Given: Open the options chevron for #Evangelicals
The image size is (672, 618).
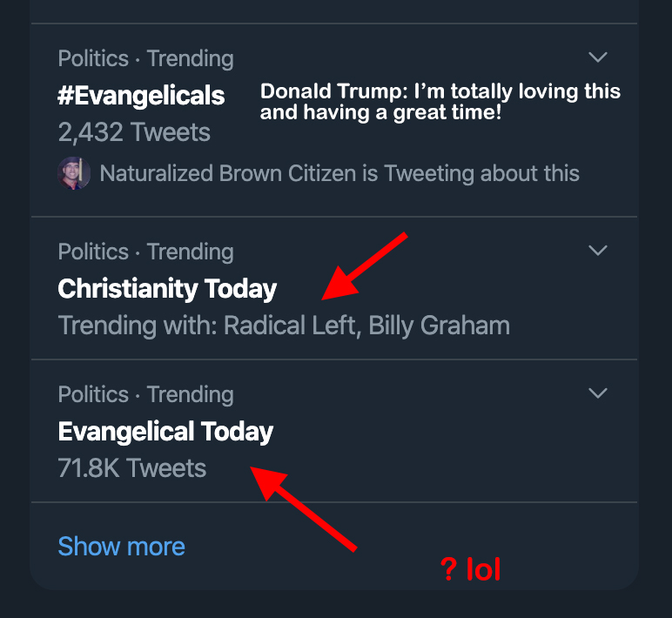Looking at the screenshot, I should coord(597,58).
